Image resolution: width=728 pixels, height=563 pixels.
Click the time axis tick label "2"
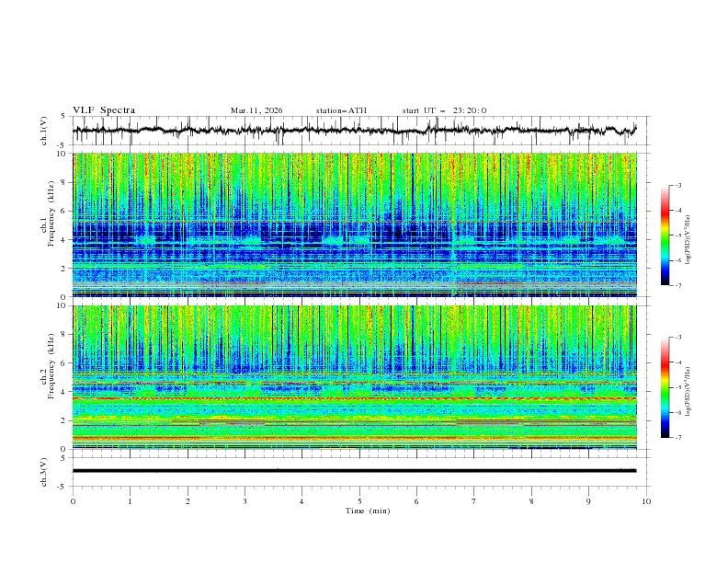[188, 501]
